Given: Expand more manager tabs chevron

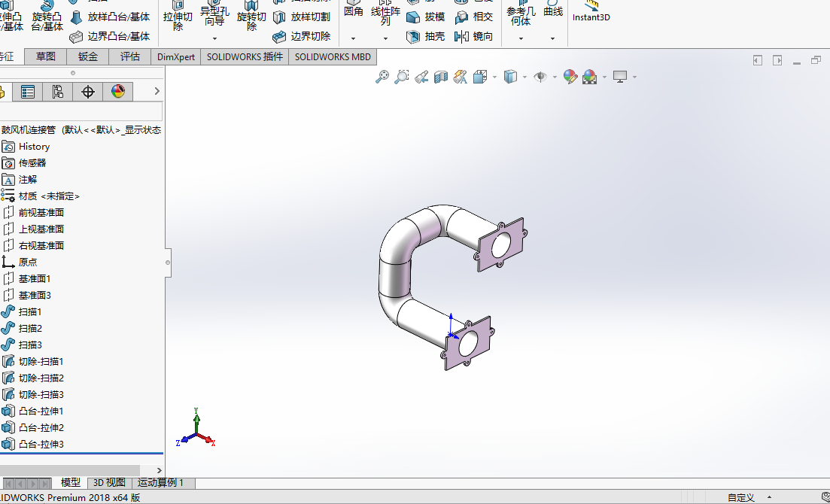Looking at the screenshot, I should coord(157,91).
